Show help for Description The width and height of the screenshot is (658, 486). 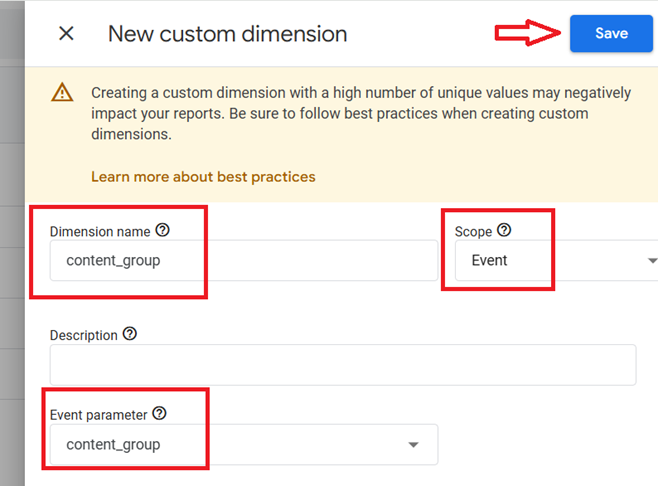pos(130,334)
